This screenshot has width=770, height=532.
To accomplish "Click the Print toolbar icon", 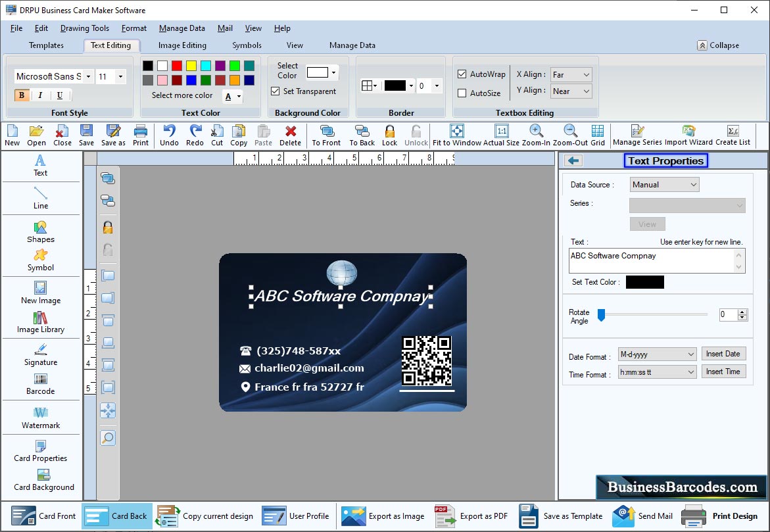I will pyautogui.click(x=141, y=135).
